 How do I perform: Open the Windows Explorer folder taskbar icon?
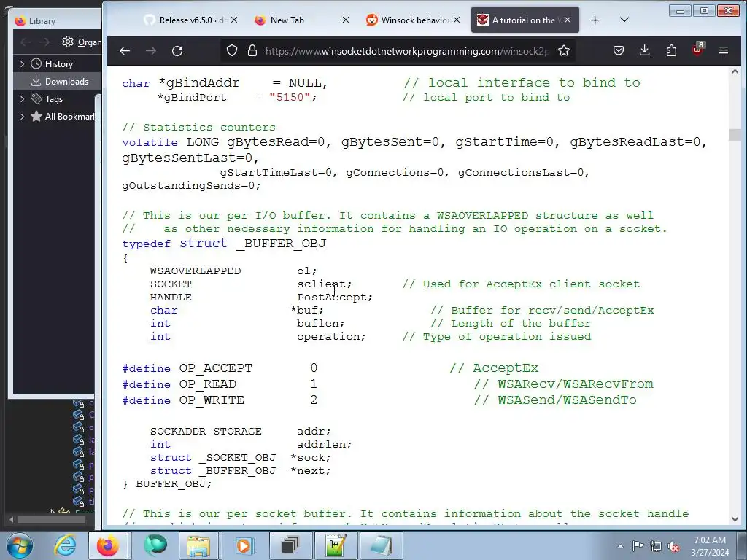(198, 545)
